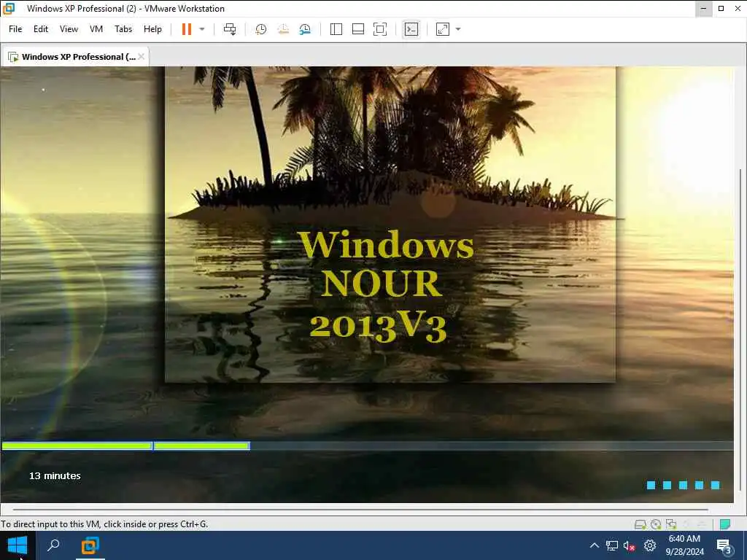Click the '13 minutes' remaining text

(x=55, y=475)
